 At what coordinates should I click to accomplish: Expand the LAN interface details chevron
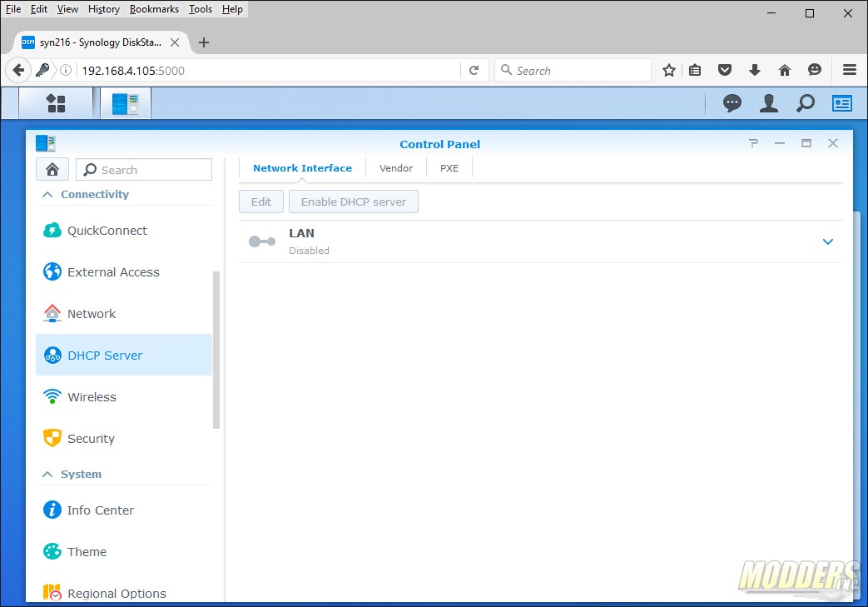827,241
